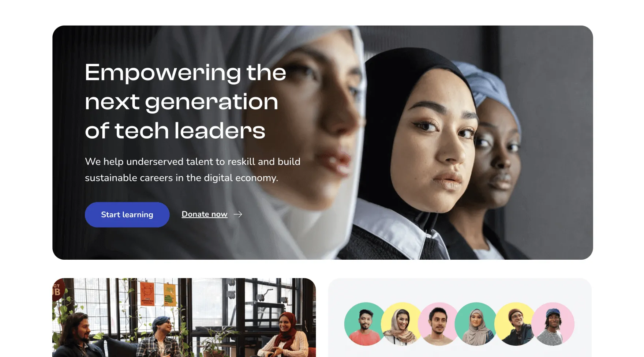The height and width of the screenshot is (357, 644).
Task: Click the arrow icon beside Donate now
Action: click(238, 214)
